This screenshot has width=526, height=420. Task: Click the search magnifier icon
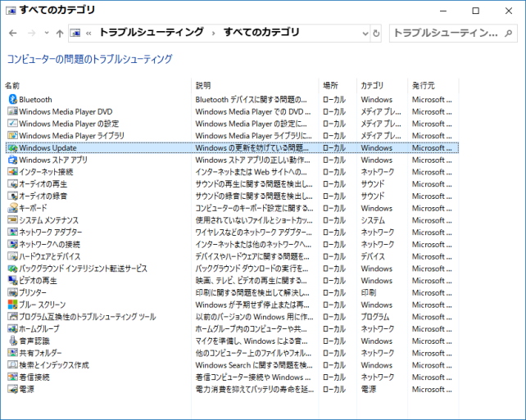[509, 34]
